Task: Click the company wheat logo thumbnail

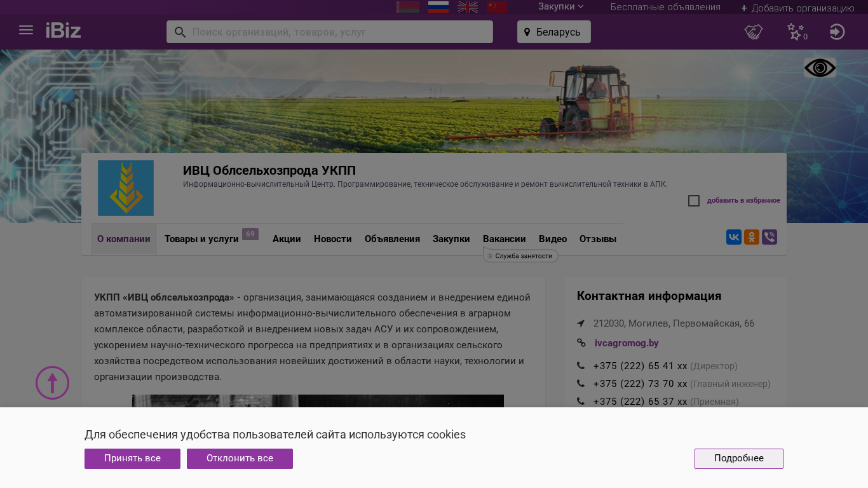Action: 126,188
